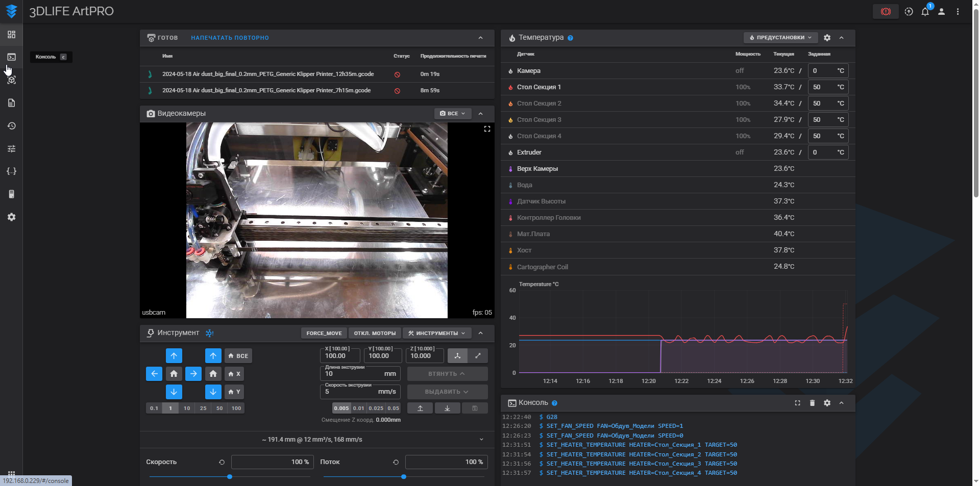Click the Скорость speed slider handle
This screenshot has height=486, width=980.
point(230,477)
